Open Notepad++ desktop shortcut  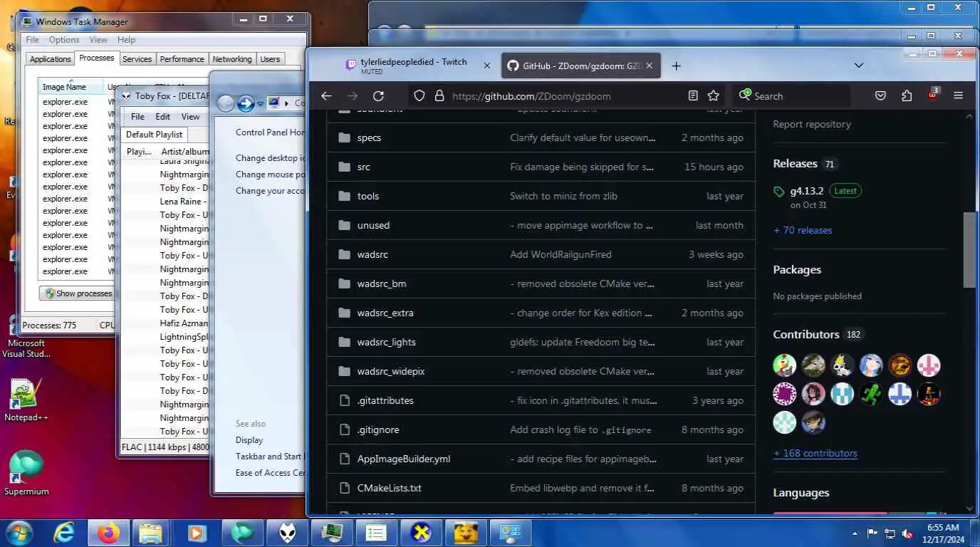pyautogui.click(x=26, y=400)
